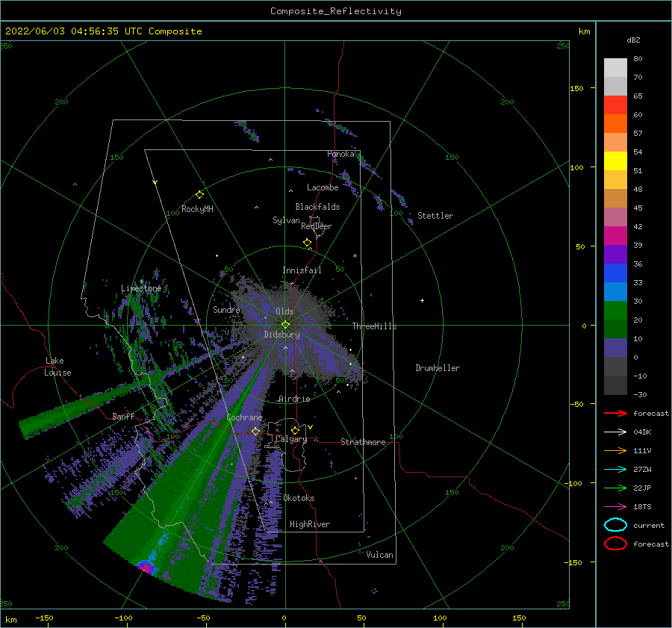This screenshot has height=628, width=672.
Task: Click the ThreeHills label
Action: (x=375, y=326)
